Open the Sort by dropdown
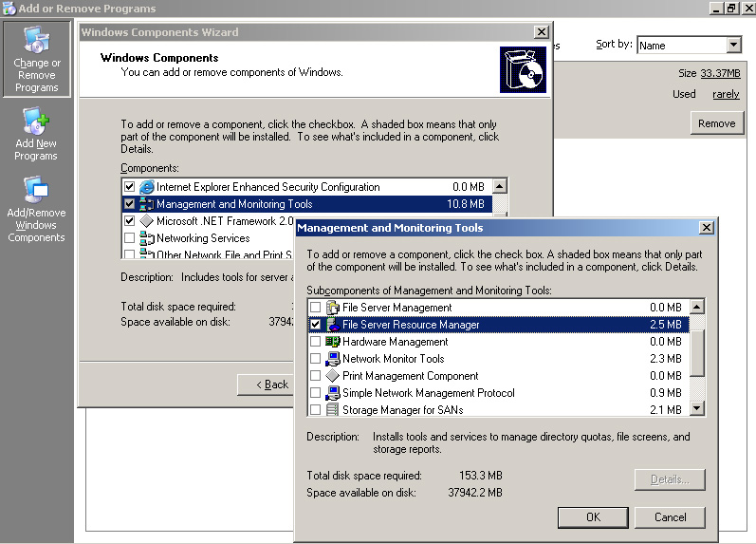 (x=733, y=45)
